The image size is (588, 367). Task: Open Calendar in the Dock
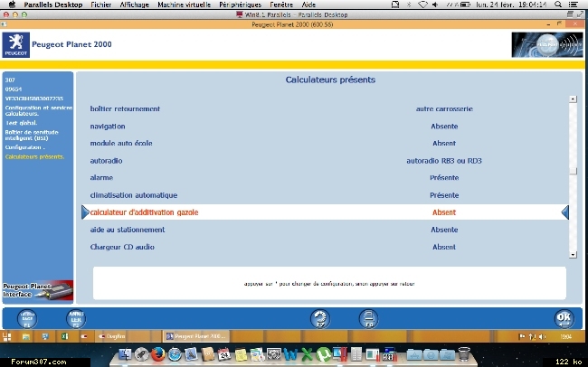click(224, 353)
